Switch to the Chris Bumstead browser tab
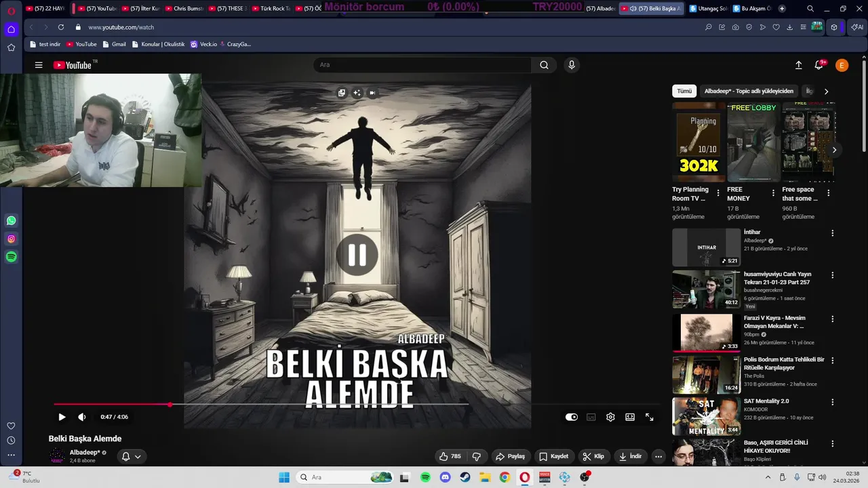 pos(184,9)
